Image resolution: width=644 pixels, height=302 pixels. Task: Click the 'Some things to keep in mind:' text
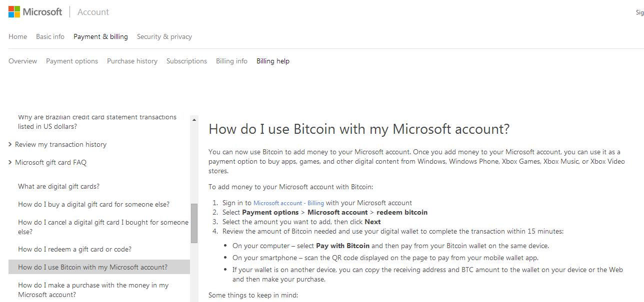point(253,295)
